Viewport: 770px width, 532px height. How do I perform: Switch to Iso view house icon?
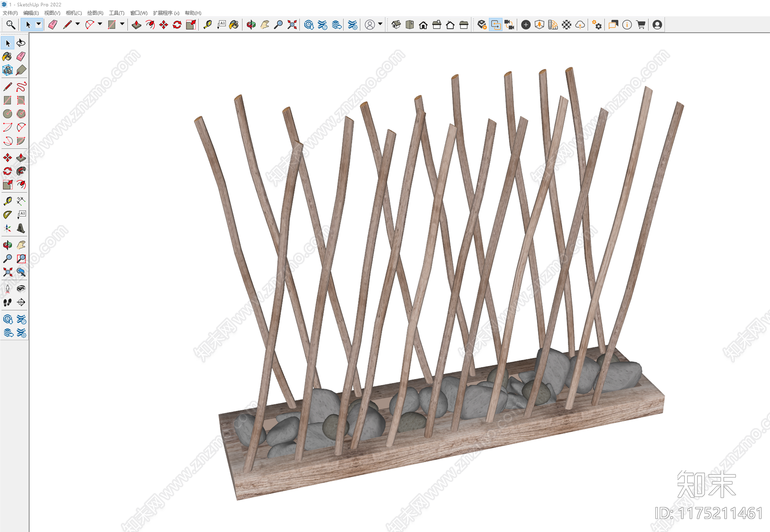tap(396, 25)
